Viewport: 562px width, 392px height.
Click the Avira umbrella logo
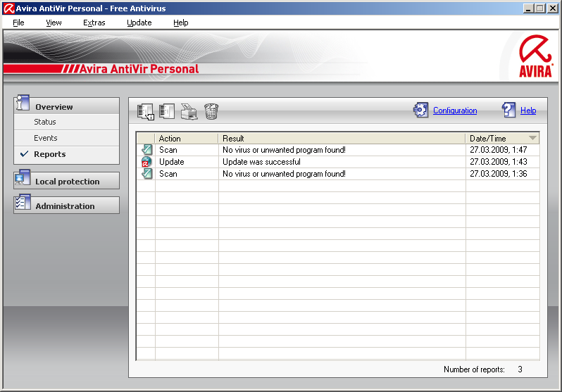pyautogui.click(x=535, y=56)
